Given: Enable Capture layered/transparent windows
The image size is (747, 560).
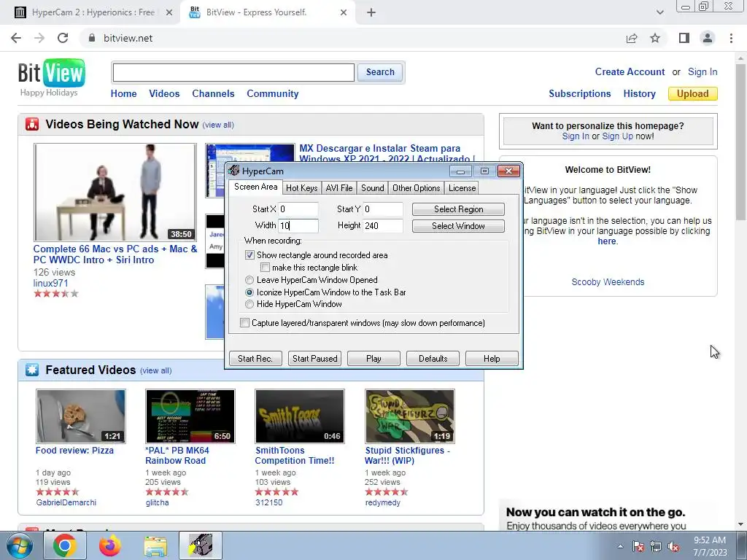Looking at the screenshot, I should [244, 323].
